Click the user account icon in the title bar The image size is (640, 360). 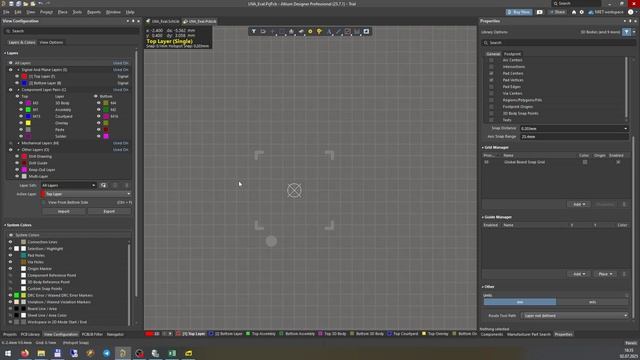631,12
